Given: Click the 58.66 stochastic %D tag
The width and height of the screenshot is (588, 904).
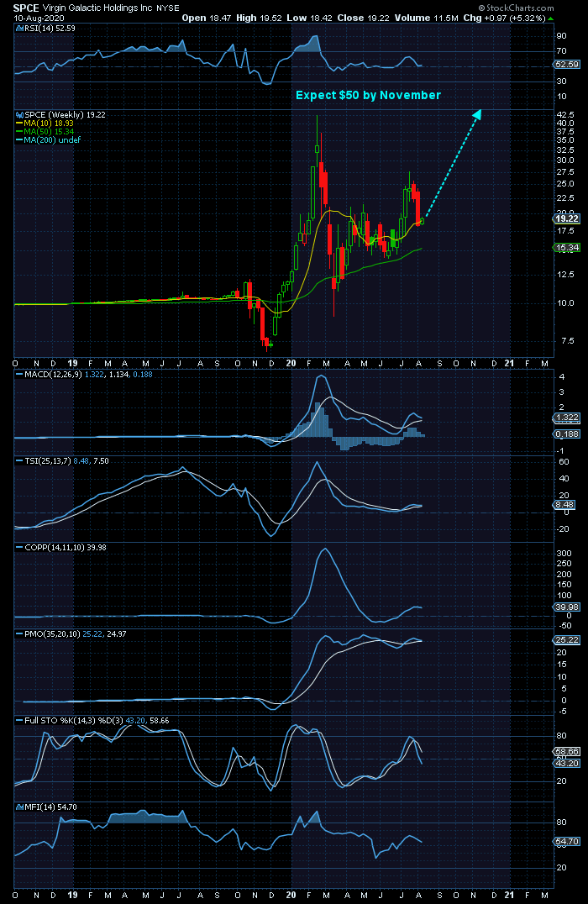Looking at the screenshot, I should click(x=567, y=752).
